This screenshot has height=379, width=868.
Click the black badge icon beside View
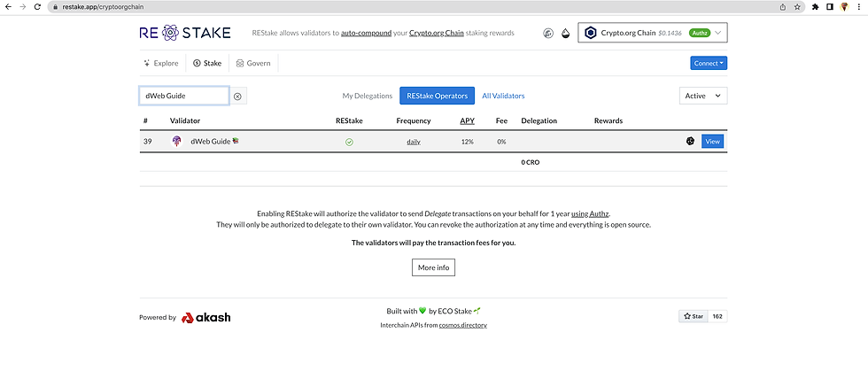pyautogui.click(x=690, y=142)
